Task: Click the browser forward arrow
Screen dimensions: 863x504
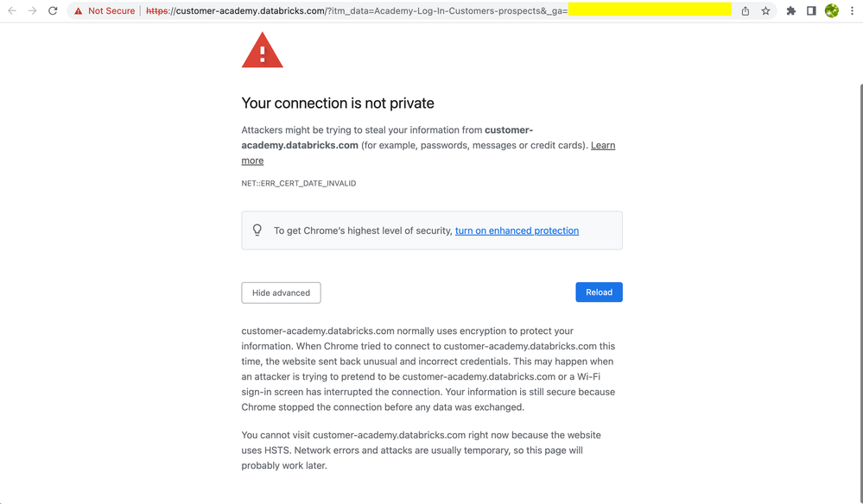Action: tap(33, 11)
